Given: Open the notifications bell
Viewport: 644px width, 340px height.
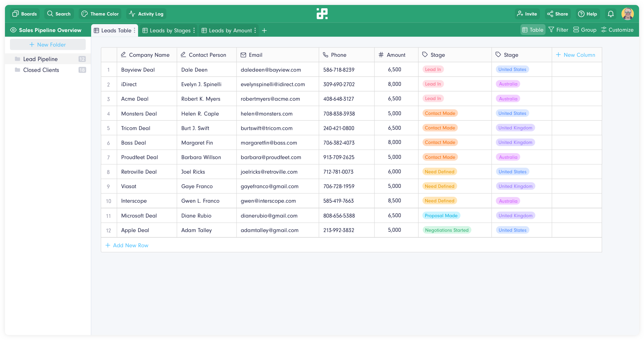Looking at the screenshot, I should (x=611, y=14).
